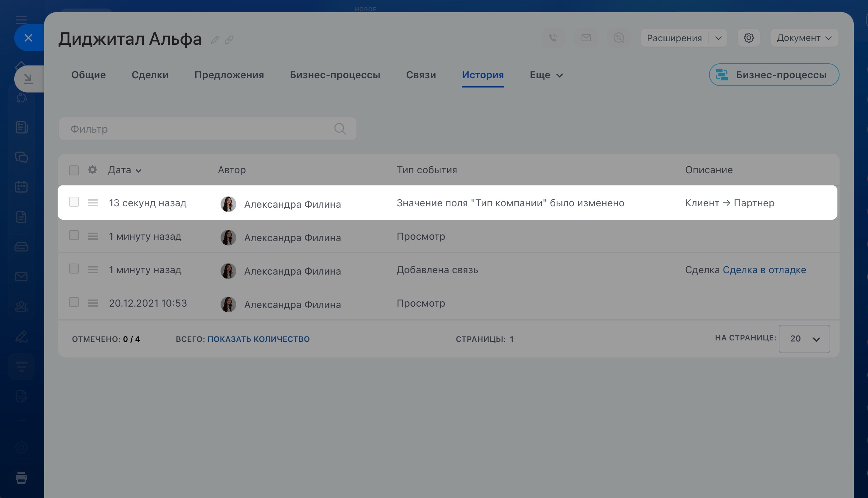Open the Сделка в отладке link
The width and height of the screenshot is (868, 498).
[x=764, y=270]
